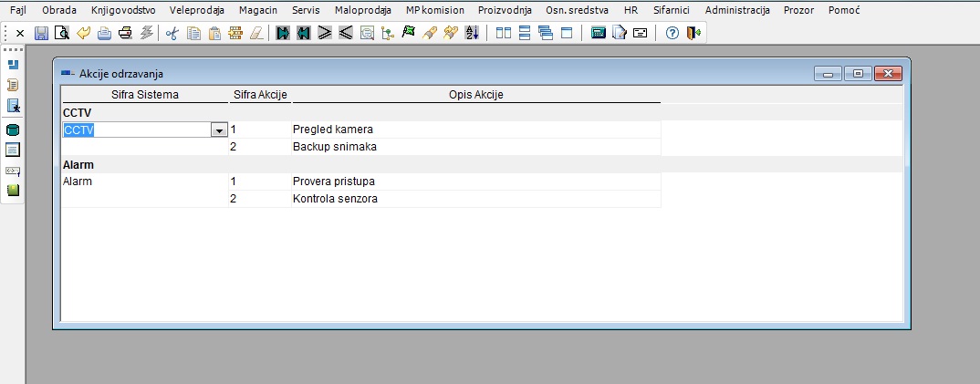This screenshot has height=384, width=980.
Task: Select the Backup snimaka description cell
Action: click(x=474, y=147)
